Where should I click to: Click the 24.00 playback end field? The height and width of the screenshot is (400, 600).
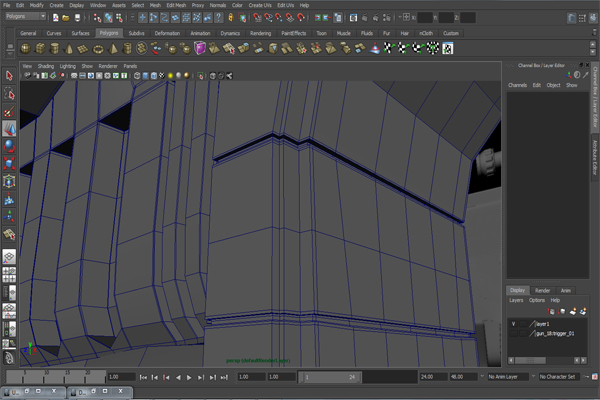pos(433,377)
